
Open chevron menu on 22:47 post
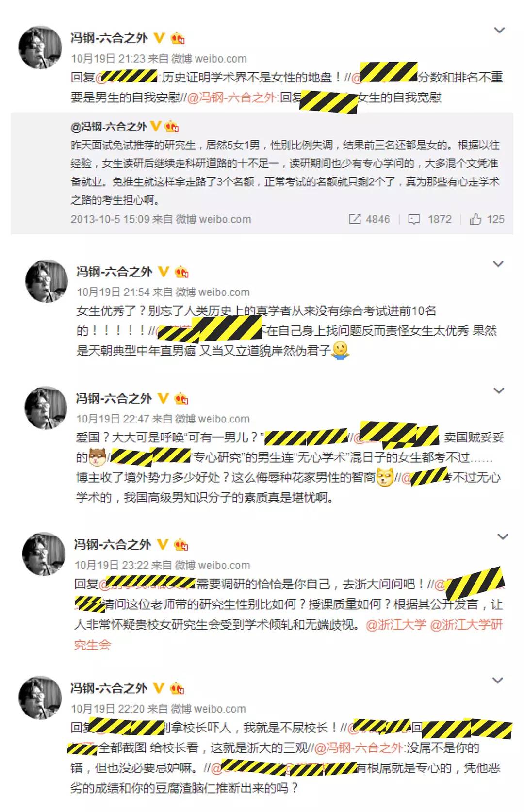pyautogui.click(x=498, y=390)
